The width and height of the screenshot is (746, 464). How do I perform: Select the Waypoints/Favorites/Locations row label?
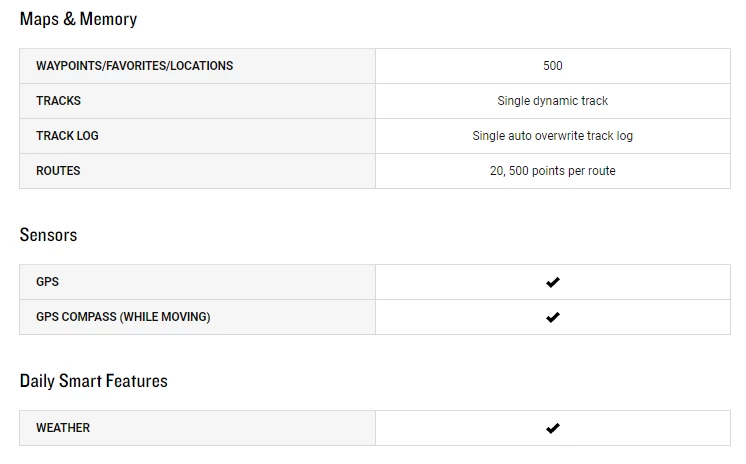(134, 66)
